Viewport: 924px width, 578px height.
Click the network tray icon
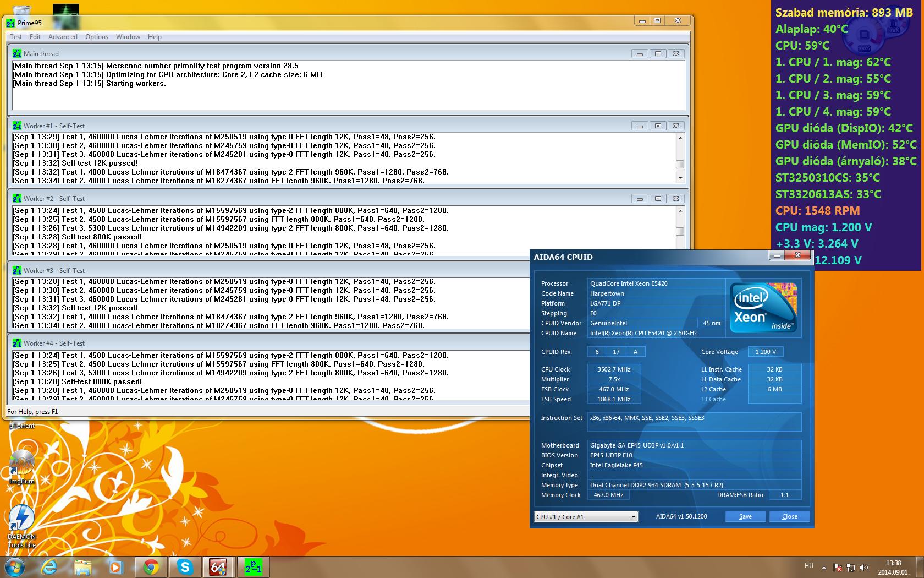click(851, 568)
